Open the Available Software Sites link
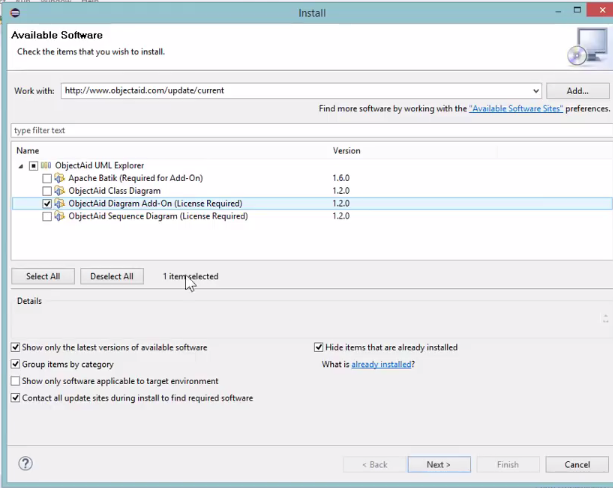This screenshot has width=613, height=488. click(x=516, y=109)
